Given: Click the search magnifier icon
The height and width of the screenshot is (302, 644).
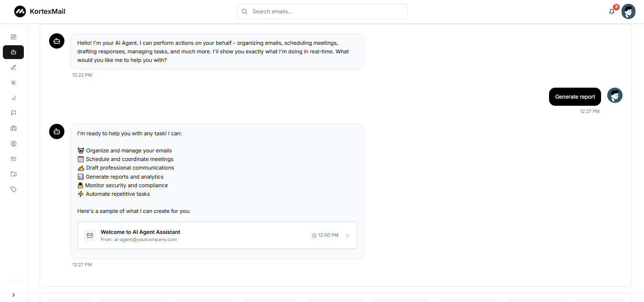Looking at the screenshot, I should [244, 11].
